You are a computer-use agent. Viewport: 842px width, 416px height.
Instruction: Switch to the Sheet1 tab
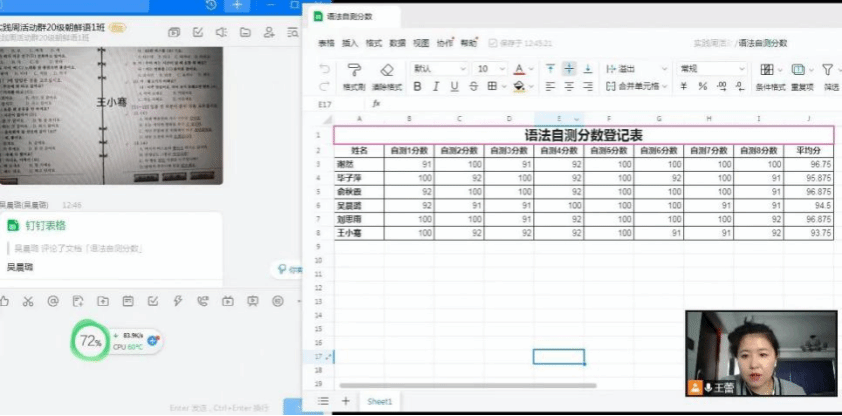click(x=379, y=401)
